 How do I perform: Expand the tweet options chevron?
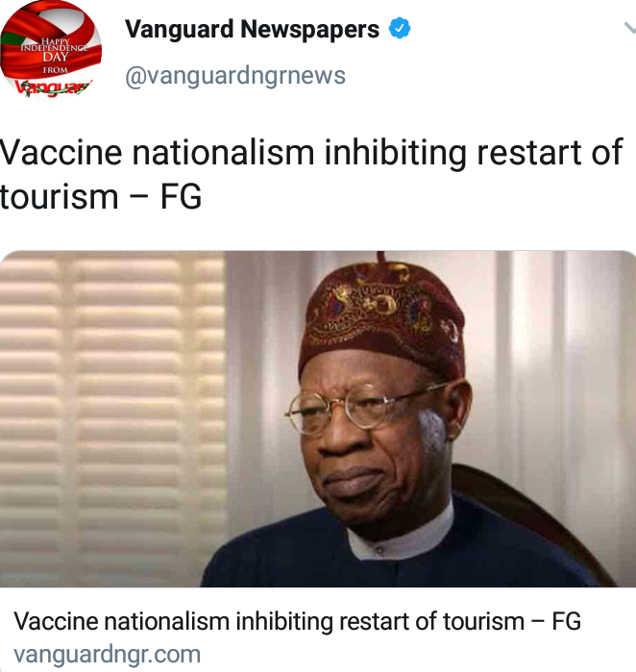pyautogui.click(x=630, y=28)
